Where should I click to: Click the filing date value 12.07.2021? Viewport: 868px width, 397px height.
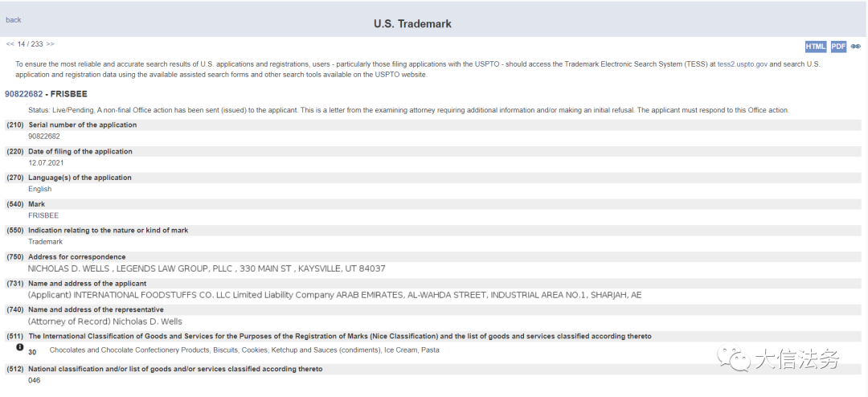point(45,162)
